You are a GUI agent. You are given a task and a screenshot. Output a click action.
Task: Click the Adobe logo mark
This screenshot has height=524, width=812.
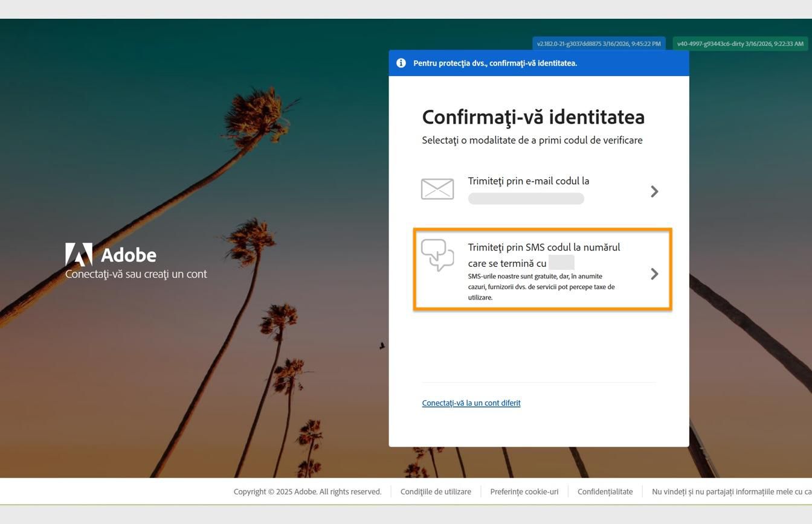[79, 254]
